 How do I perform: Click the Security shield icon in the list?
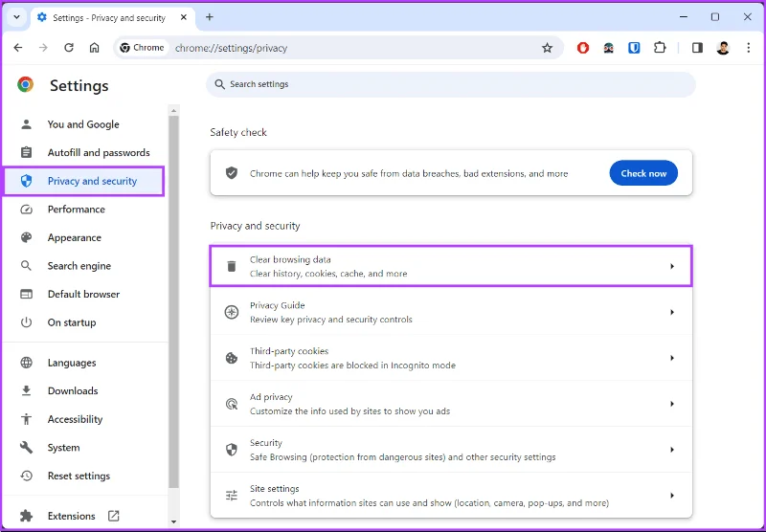(x=232, y=450)
